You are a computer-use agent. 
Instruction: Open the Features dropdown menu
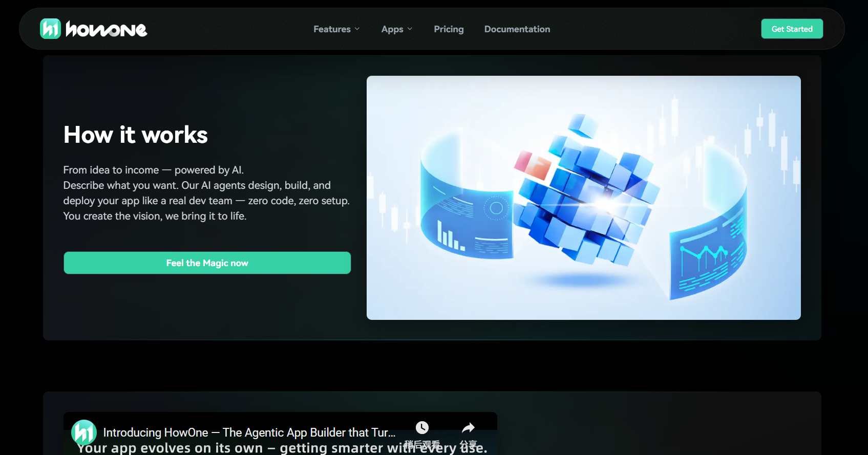(336, 29)
